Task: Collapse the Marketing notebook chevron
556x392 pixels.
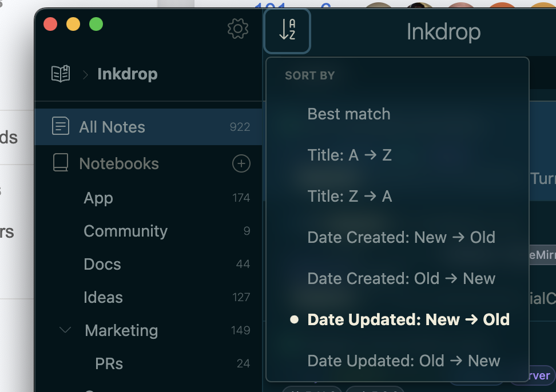Action: [x=65, y=330]
